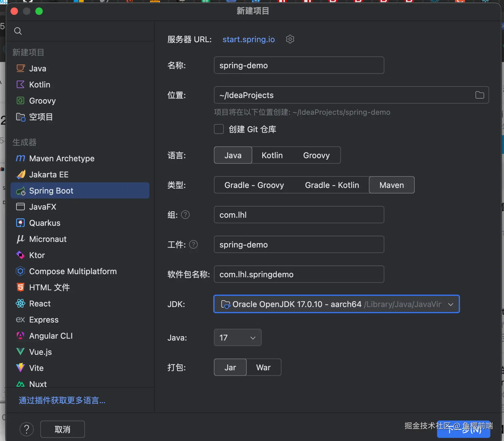Select Groovy as the language
Screen dimensions: 504x441
[316, 155]
